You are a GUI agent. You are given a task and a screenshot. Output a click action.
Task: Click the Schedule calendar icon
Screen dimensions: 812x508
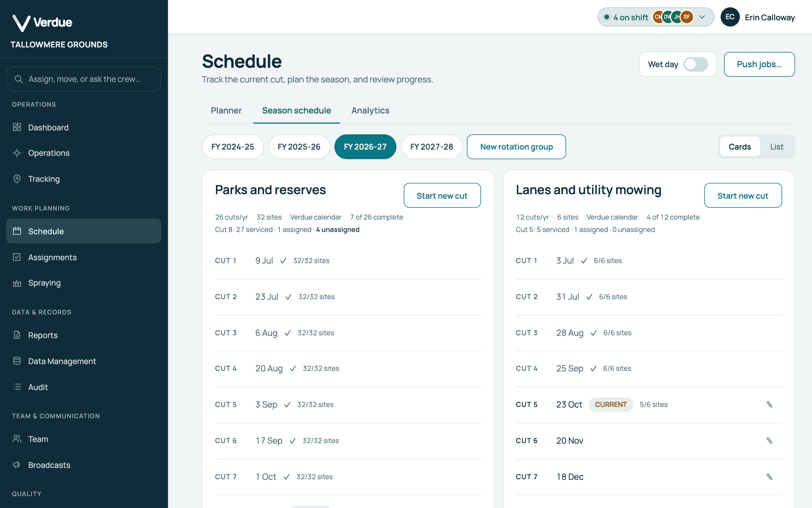point(17,231)
